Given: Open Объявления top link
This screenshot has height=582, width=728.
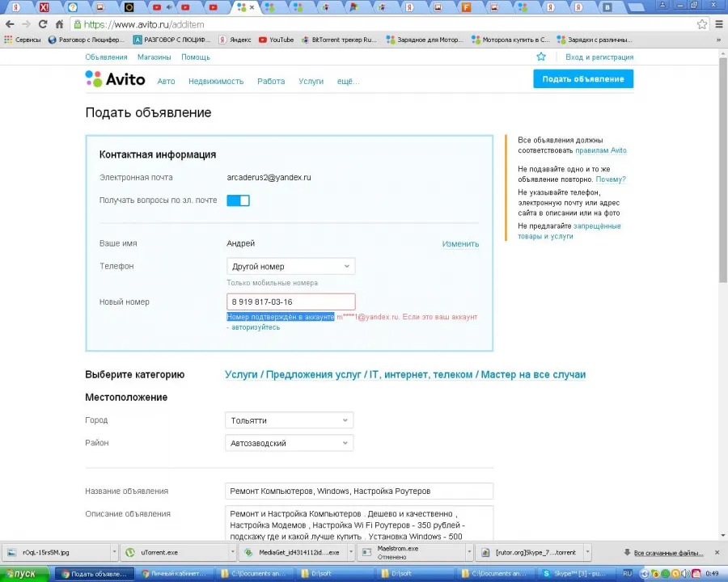Looking at the screenshot, I should pyautogui.click(x=106, y=57).
